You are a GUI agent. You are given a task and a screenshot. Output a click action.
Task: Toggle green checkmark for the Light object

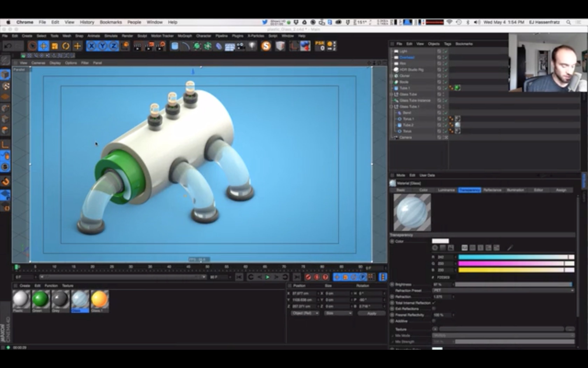point(446,51)
